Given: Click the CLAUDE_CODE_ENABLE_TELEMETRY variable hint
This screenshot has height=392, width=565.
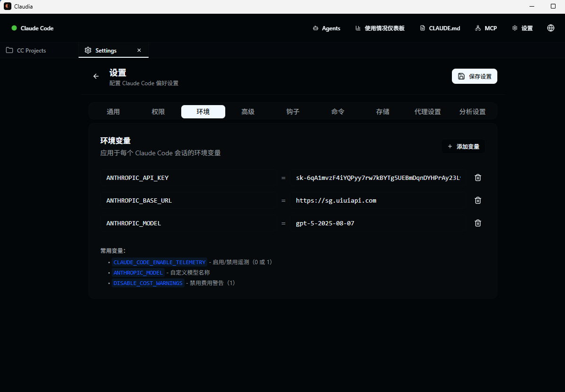Looking at the screenshot, I should [159, 262].
